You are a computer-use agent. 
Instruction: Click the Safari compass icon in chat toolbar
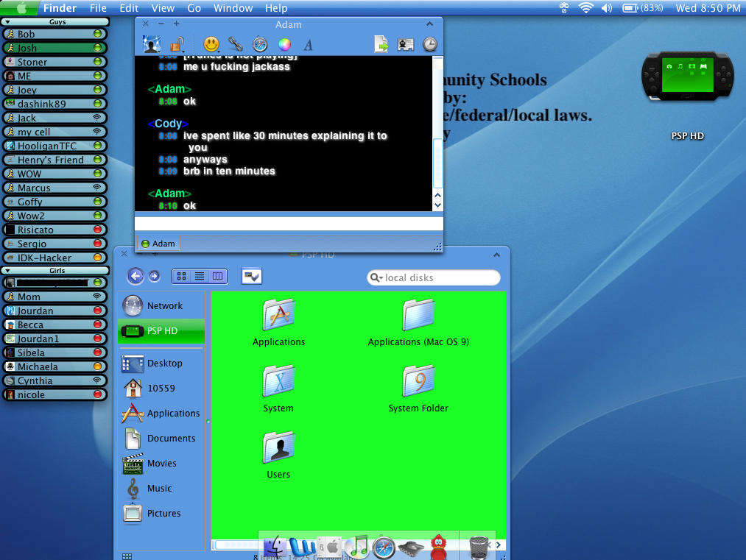coord(260,44)
